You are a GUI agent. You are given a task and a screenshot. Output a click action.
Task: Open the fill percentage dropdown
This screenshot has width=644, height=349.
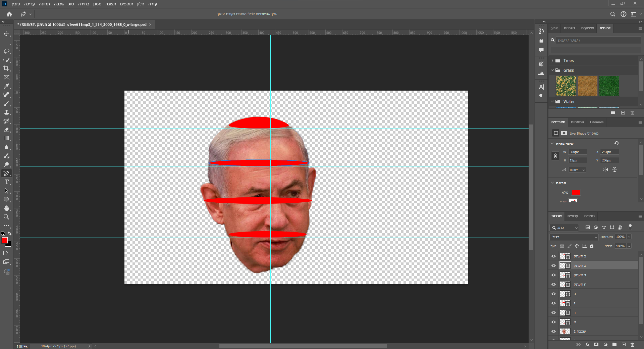629,246
